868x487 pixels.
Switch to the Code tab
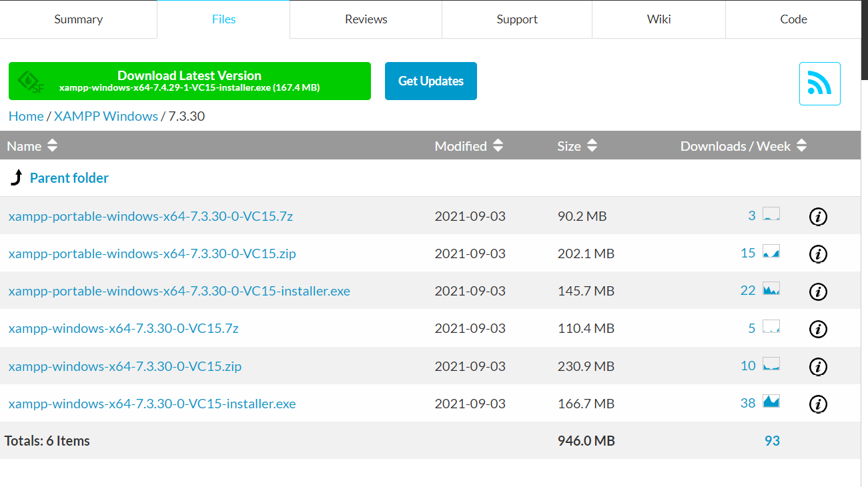[793, 19]
